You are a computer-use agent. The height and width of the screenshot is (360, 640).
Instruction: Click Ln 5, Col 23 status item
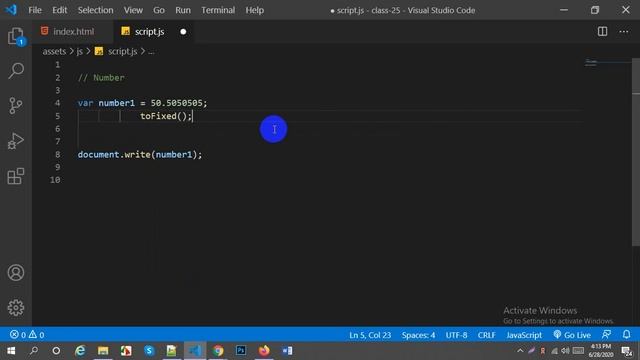(x=370, y=335)
